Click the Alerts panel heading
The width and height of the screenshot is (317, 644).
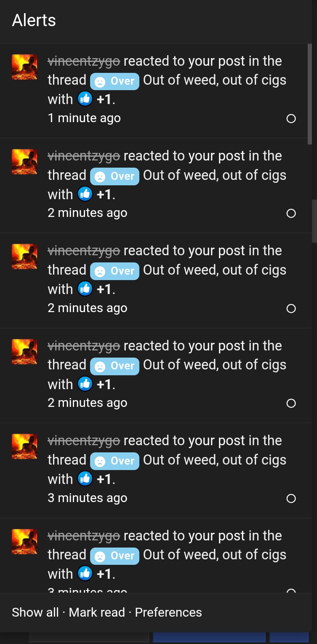coord(34,20)
